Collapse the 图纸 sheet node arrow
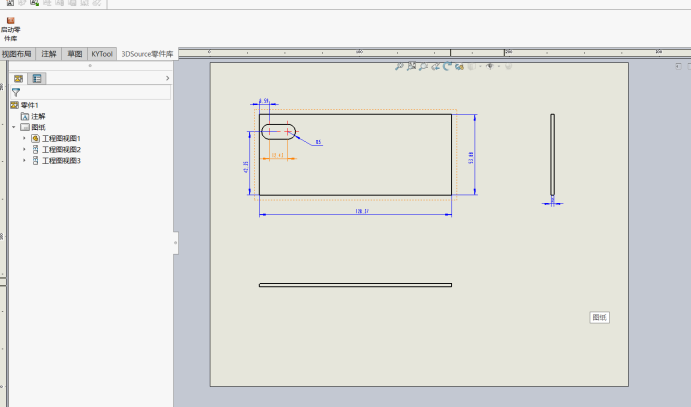691x407 pixels. click(x=14, y=127)
